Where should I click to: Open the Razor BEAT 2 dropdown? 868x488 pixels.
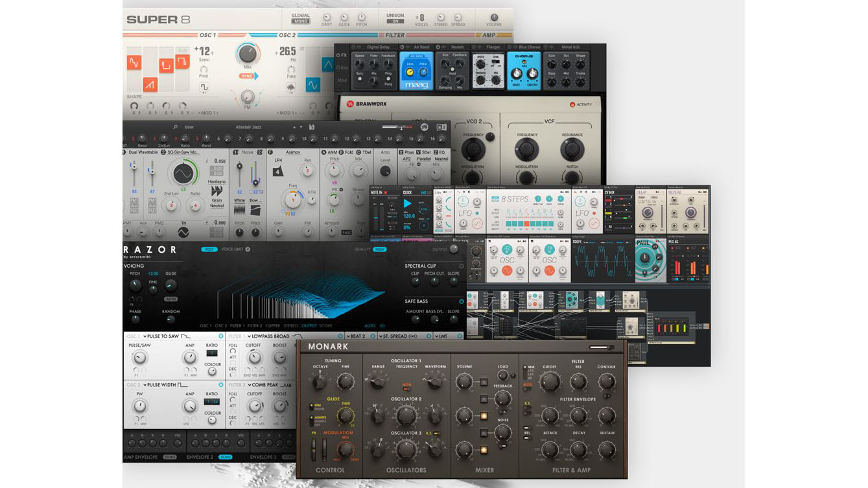coord(357,336)
